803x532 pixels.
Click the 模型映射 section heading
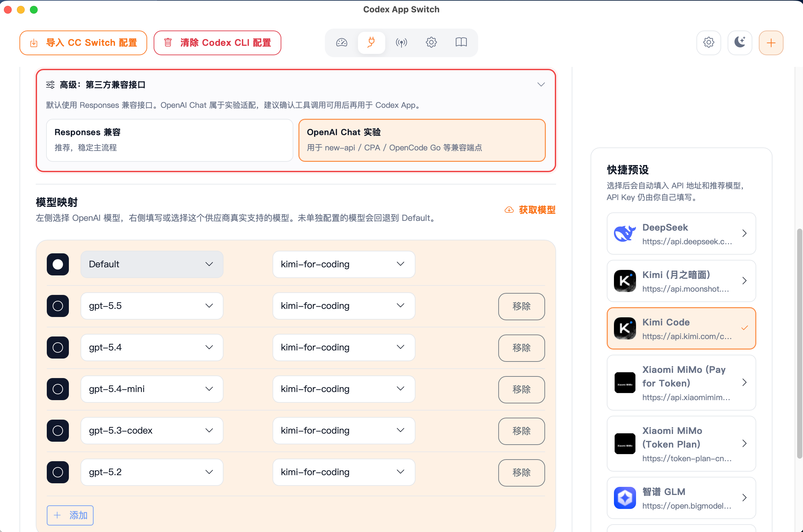(x=57, y=202)
